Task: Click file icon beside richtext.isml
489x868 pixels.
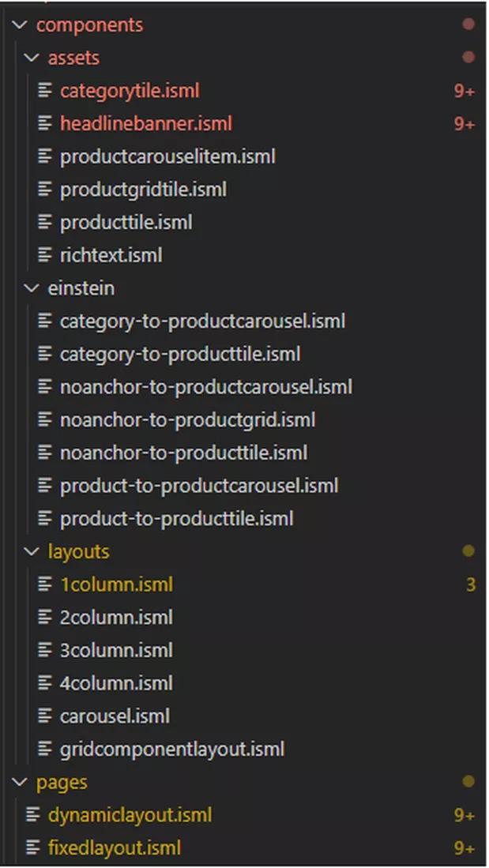Action: point(45,255)
